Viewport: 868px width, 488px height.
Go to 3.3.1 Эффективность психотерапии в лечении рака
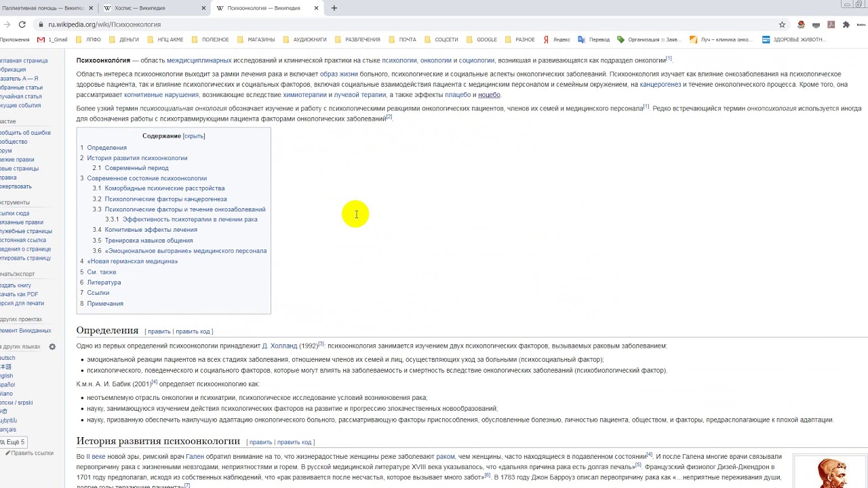coord(181,220)
